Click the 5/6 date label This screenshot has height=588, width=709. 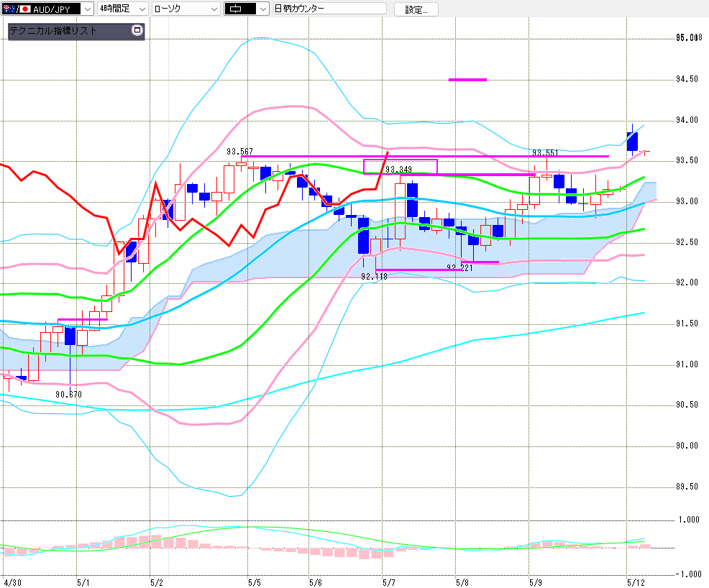(x=316, y=582)
